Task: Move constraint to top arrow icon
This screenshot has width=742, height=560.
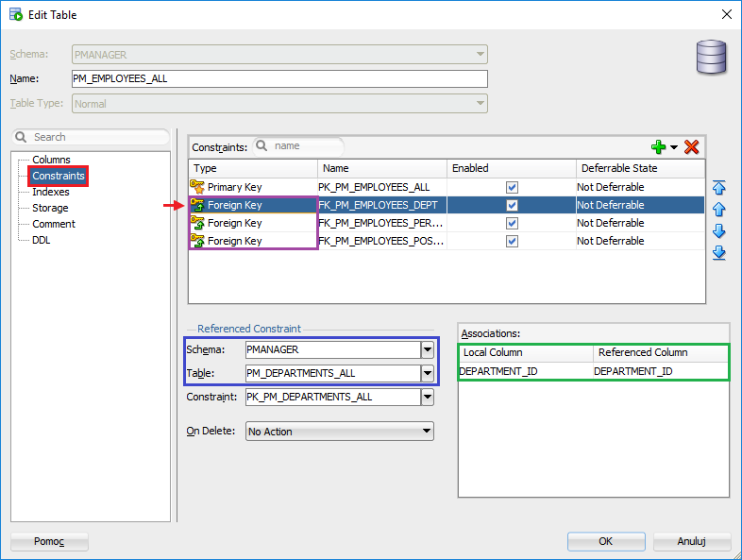Action: click(x=718, y=188)
